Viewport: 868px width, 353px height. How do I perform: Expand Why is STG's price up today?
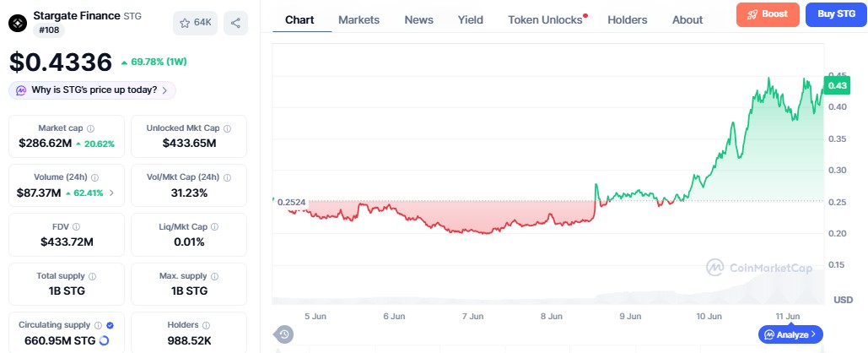pos(92,90)
